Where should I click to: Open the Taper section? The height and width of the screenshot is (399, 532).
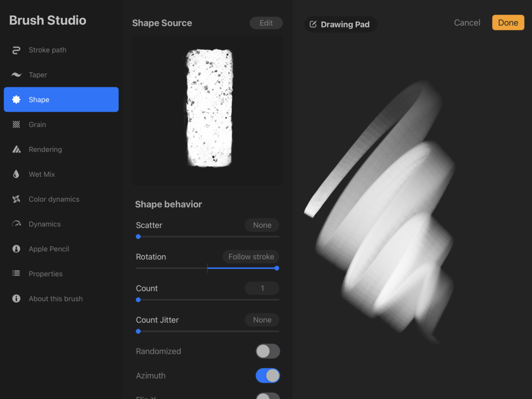click(x=61, y=75)
